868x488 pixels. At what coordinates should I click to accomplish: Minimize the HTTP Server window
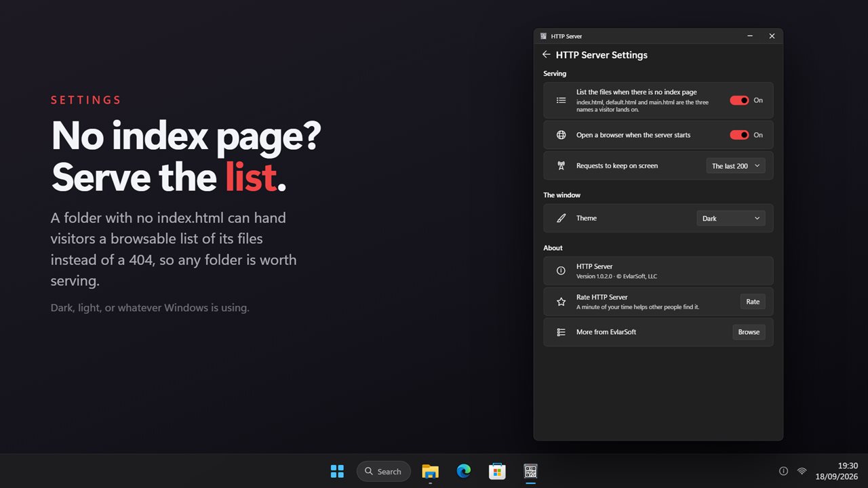(x=750, y=36)
